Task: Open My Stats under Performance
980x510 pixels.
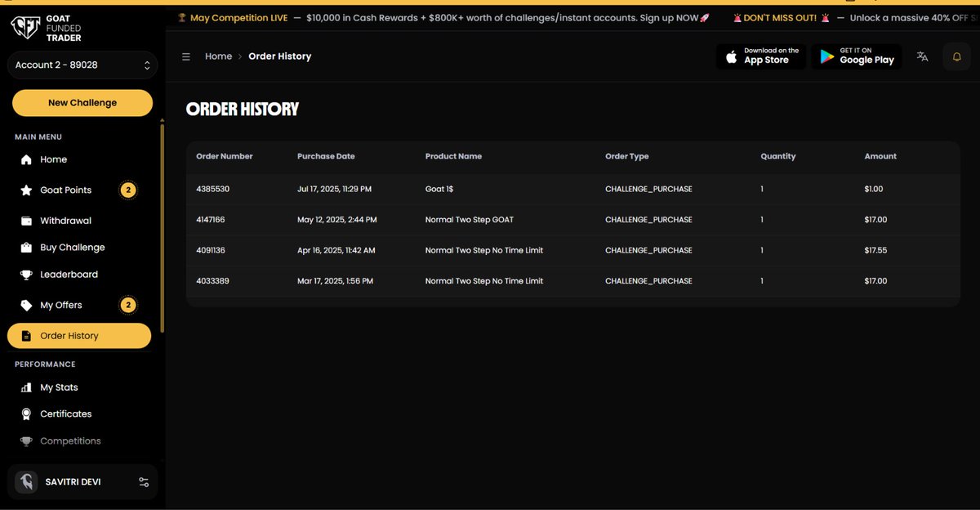Action: coord(59,387)
